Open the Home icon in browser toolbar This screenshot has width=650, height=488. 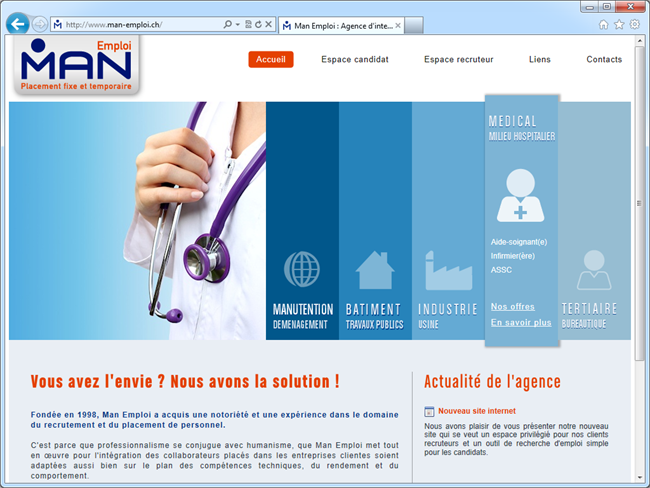point(603,24)
